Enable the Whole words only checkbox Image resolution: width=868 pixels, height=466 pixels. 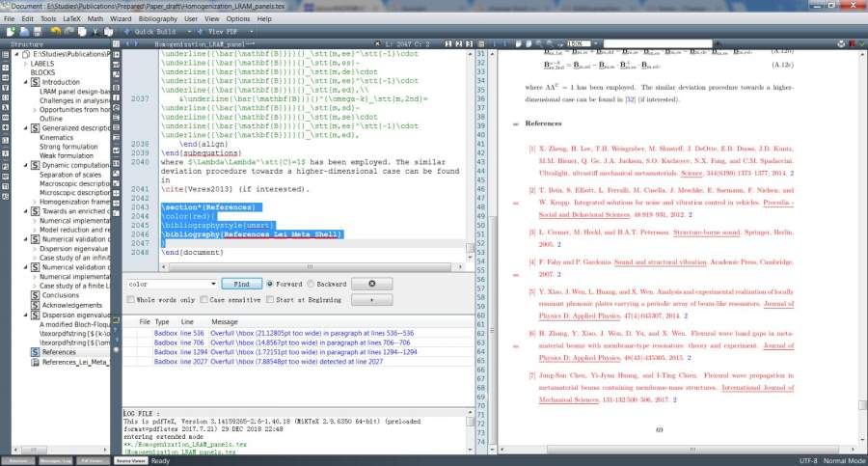[130, 300]
